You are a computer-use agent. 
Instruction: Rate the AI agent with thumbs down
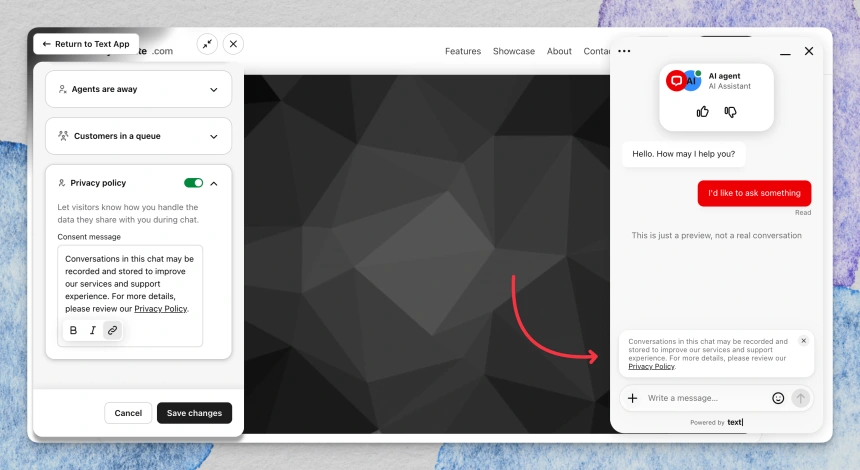[731, 112]
